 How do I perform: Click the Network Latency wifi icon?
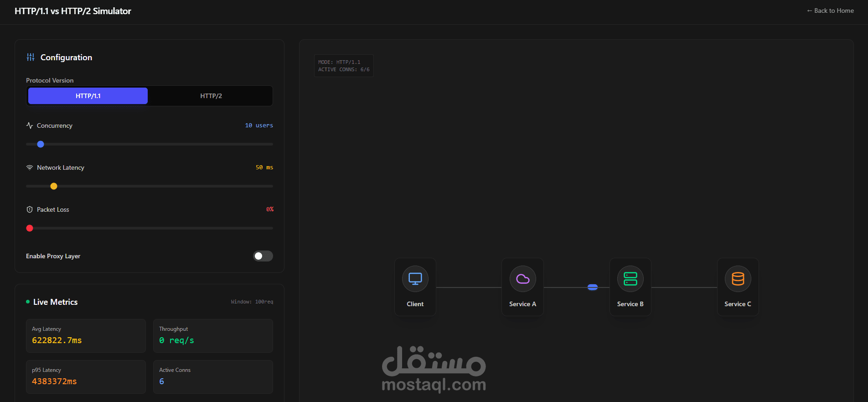pyautogui.click(x=30, y=167)
